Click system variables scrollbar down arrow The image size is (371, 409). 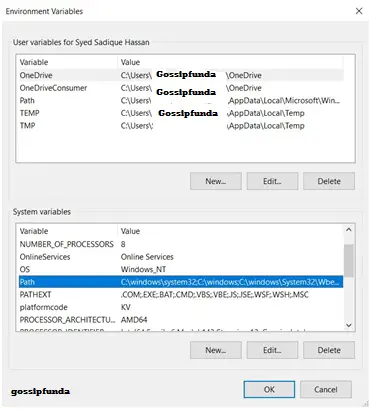pos(349,325)
